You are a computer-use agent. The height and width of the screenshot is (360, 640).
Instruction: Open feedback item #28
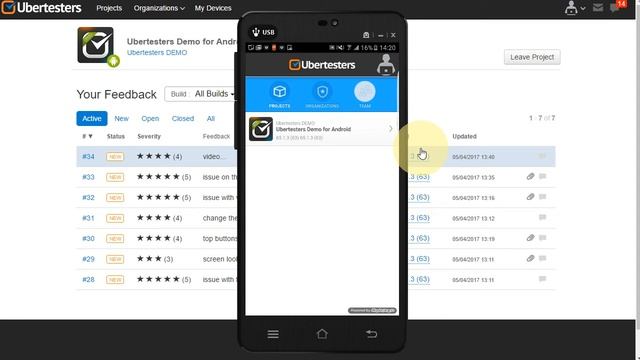pos(88,279)
